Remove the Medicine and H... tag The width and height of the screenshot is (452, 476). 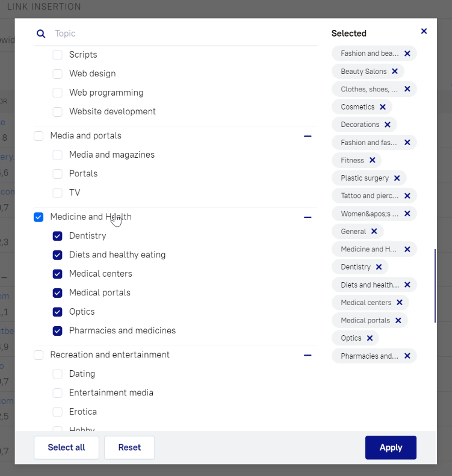tap(407, 249)
